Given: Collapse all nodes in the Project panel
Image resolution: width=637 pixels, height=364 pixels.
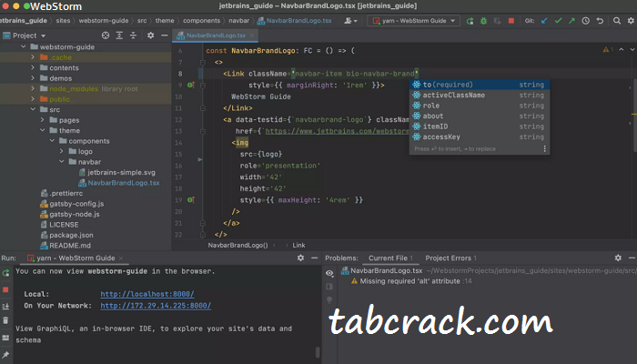Looking at the screenshot, I should pyautogui.click(x=133, y=35).
